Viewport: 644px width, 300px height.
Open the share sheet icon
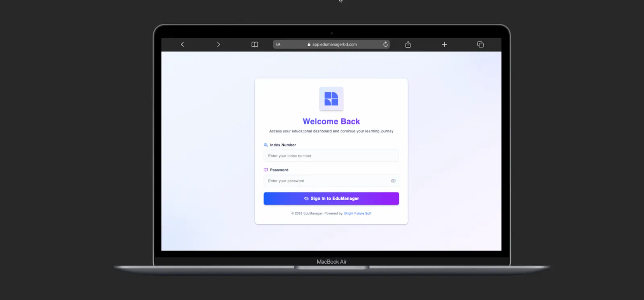[408, 44]
